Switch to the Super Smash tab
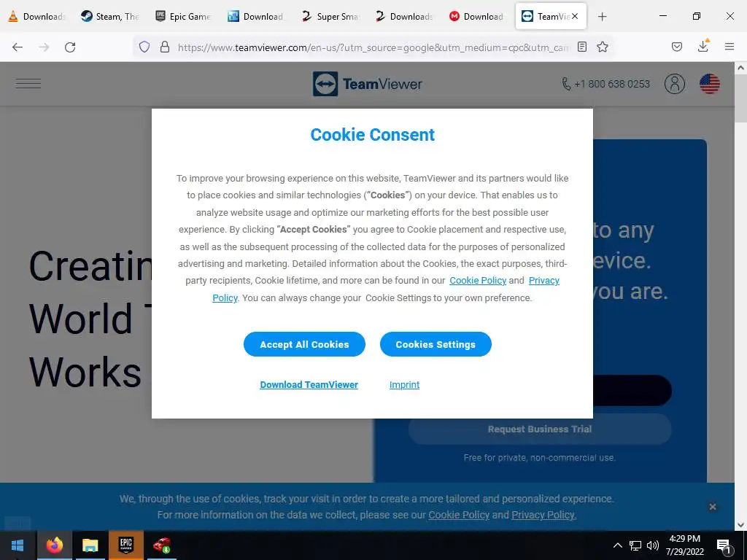 point(330,17)
